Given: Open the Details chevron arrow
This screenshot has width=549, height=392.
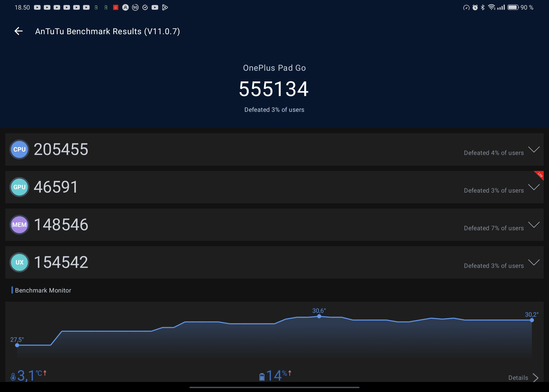Looking at the screenshot, I should click(536, 378).
